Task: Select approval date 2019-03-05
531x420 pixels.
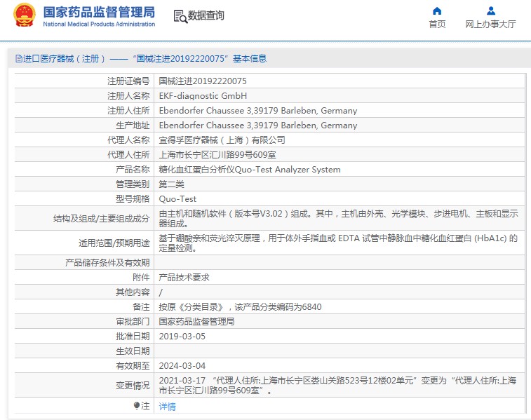Action: [182, 337]
